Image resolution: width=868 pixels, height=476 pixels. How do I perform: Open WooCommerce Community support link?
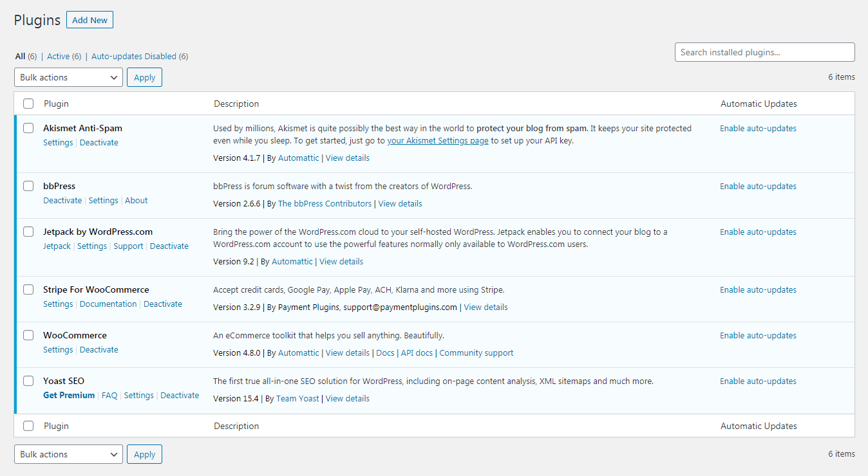(476, 352)
